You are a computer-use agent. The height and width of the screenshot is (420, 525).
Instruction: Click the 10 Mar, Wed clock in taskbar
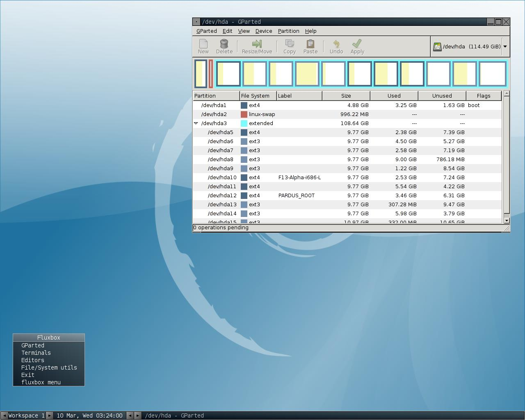click(x=89, y=415)
